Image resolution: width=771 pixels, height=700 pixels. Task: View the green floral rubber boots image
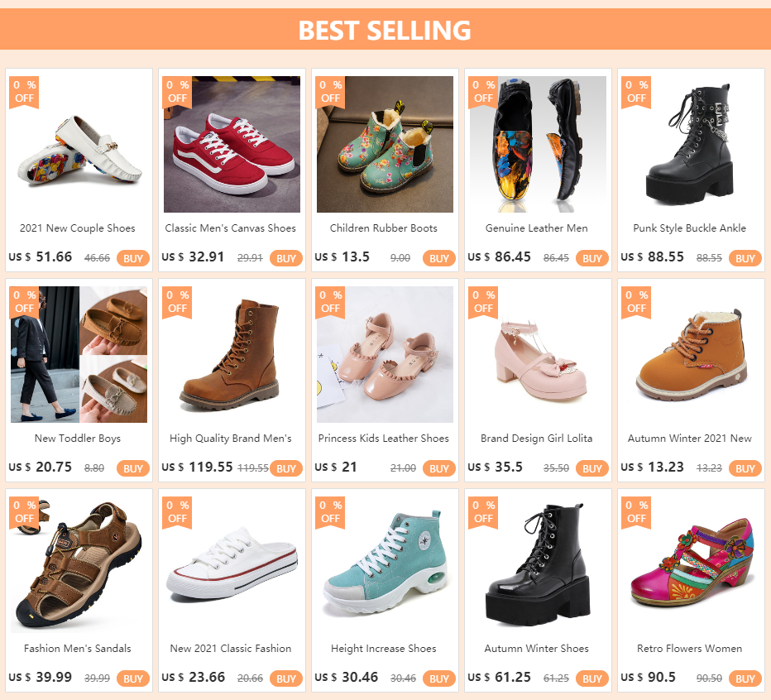(x=385, y=145)
